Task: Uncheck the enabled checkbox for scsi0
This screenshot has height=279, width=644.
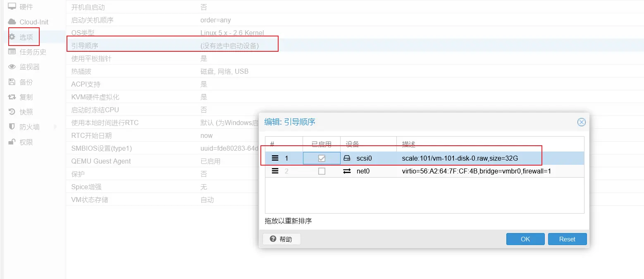Action: click(x=322, y=158)
